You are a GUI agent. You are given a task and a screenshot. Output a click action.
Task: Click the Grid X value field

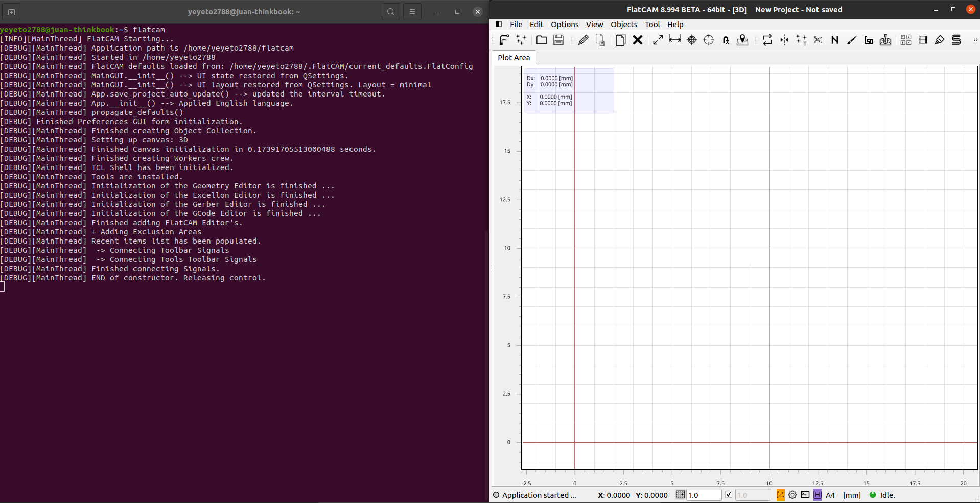704,495
